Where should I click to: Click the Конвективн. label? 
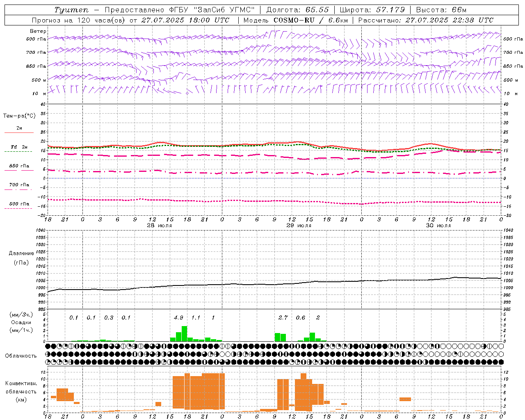[x=21, y=383]
